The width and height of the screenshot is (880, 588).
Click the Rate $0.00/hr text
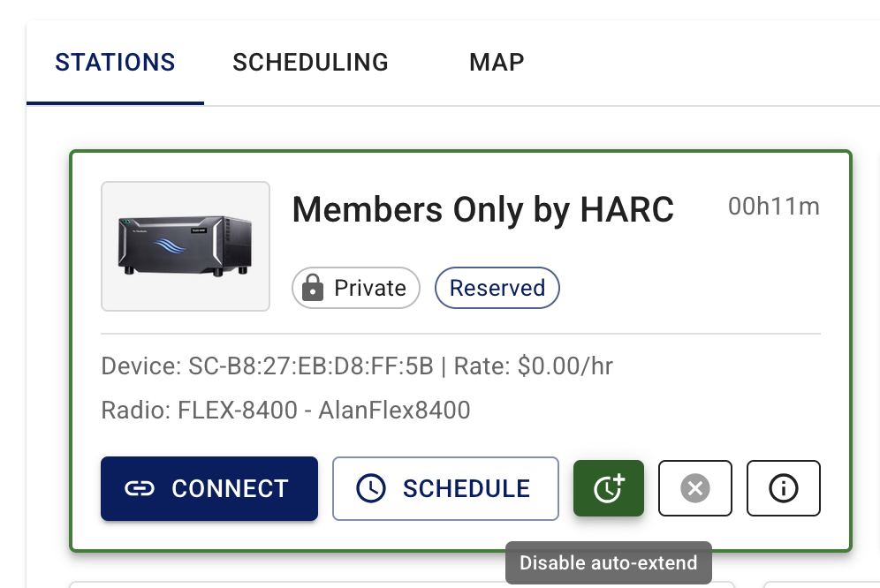click(x=533, y=366)
